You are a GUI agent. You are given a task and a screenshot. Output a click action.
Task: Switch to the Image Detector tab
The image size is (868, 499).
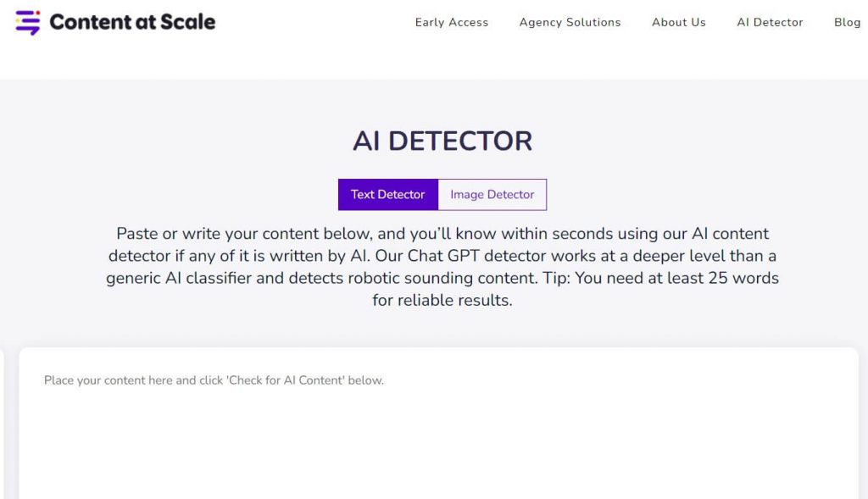tap(492, 194)
